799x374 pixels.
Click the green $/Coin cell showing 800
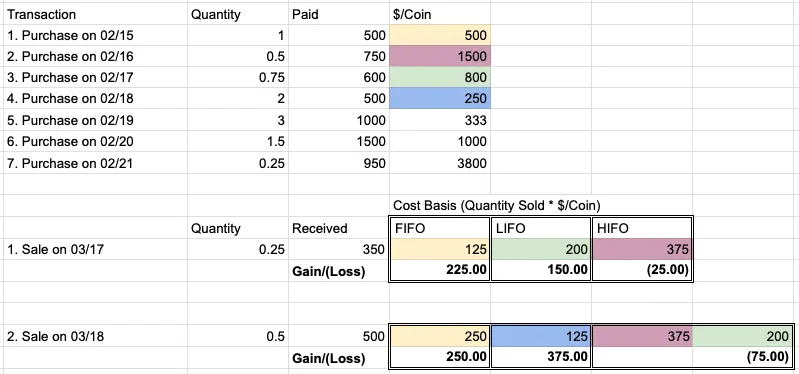tap(440, 77)
